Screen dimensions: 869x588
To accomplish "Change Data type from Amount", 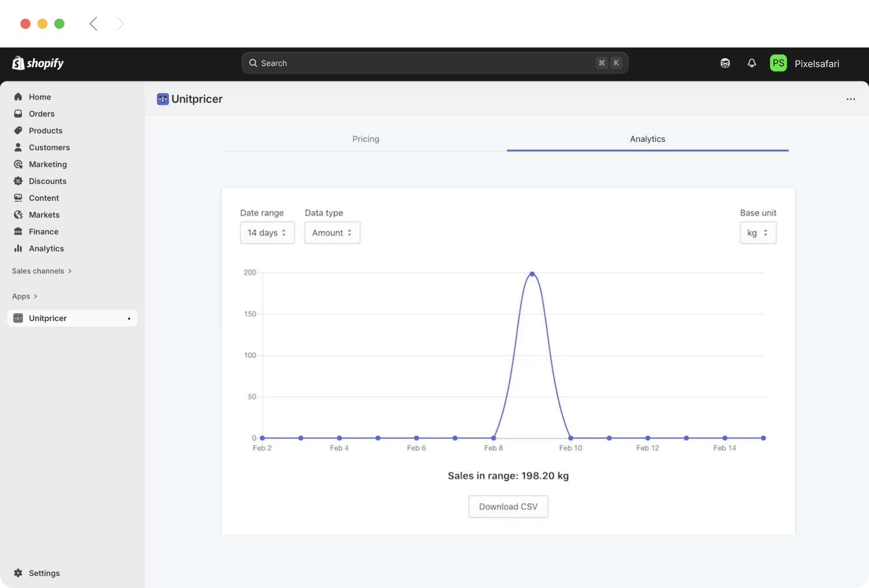I will (332, 232).
